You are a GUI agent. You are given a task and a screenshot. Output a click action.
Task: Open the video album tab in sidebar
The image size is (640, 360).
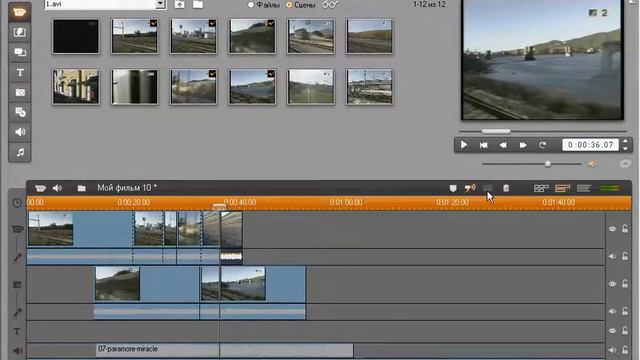point(20,12)
